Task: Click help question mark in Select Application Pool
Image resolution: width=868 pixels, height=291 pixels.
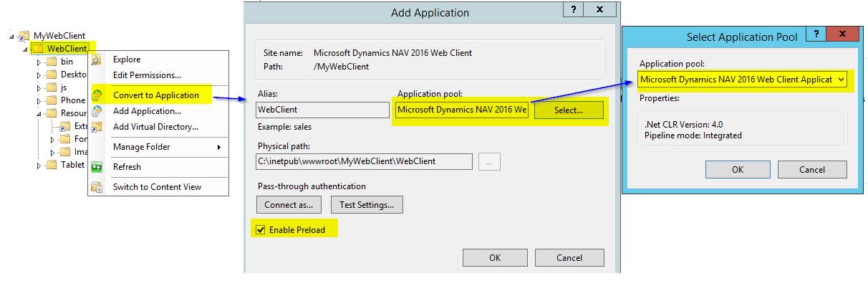Action: tap(815, 33)
